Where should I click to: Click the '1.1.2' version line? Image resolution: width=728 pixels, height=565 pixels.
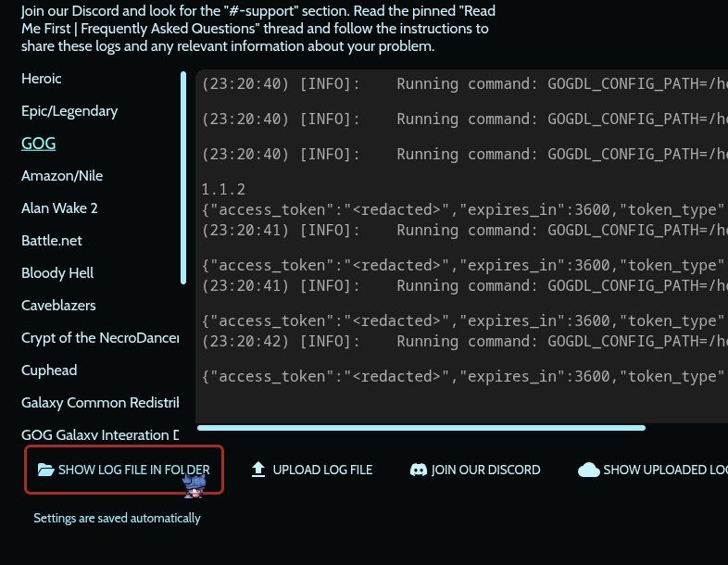point(223,190)
